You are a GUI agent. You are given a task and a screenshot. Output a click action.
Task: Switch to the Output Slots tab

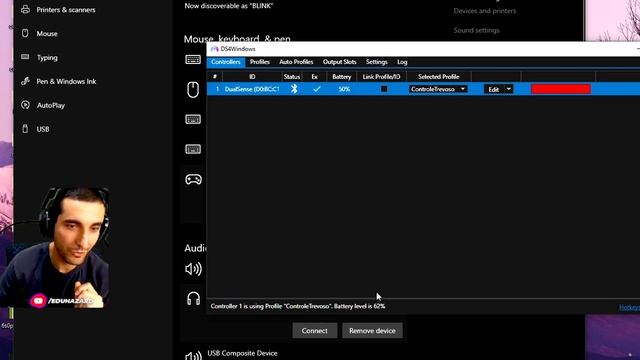tap(339, 62)
